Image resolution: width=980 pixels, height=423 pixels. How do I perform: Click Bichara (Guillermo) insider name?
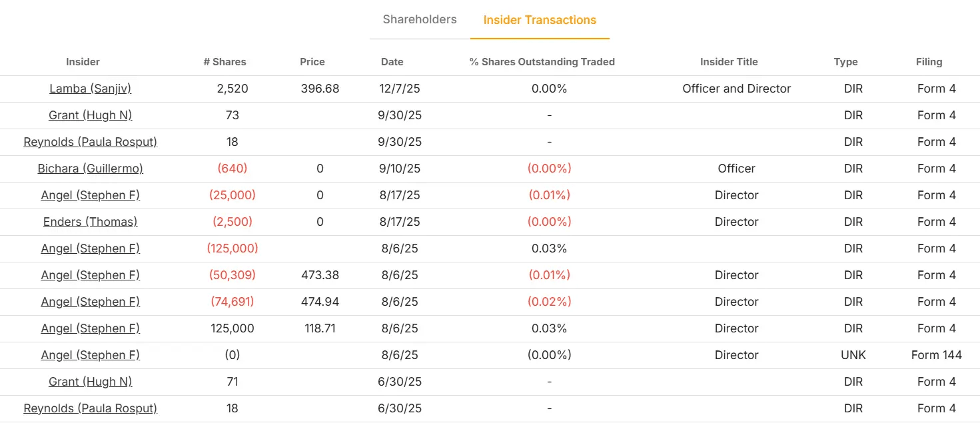[90, 169]
